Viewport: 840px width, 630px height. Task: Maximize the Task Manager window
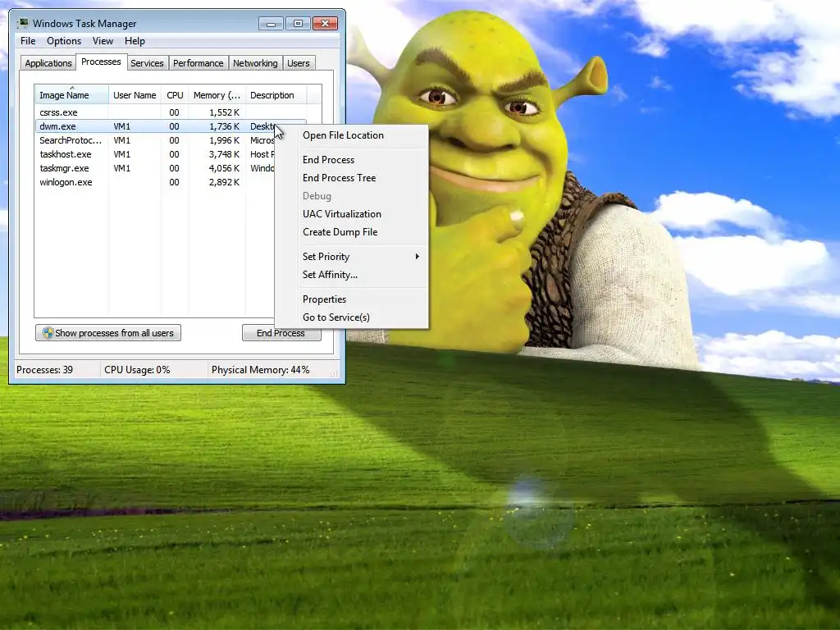(298, 24)
